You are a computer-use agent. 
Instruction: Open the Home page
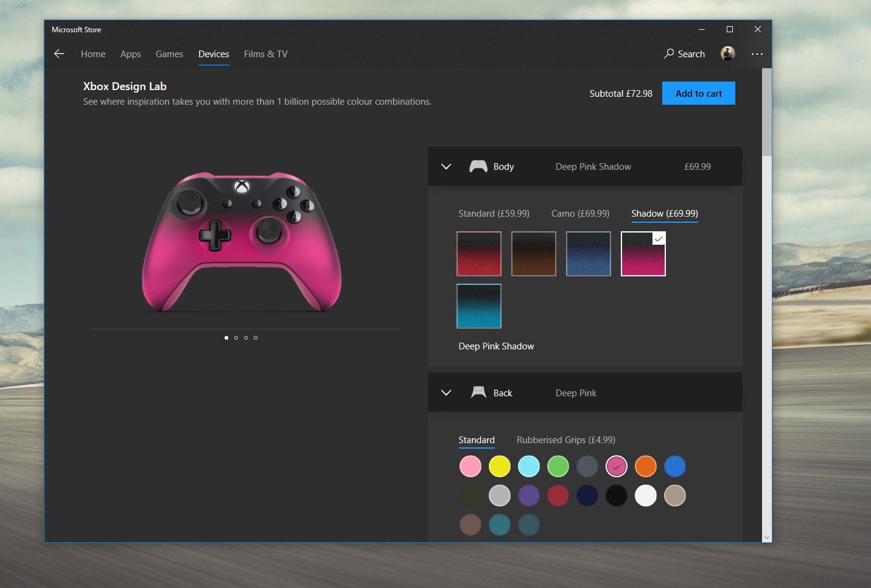coord(93,54)
